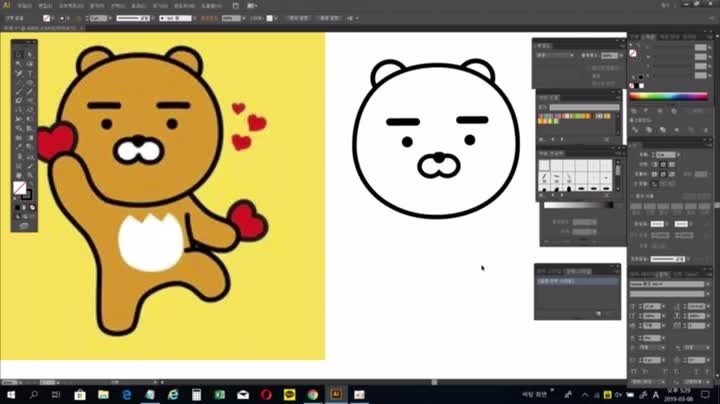
Task: Select the Paintbrush tool
Action: (19, 92)
